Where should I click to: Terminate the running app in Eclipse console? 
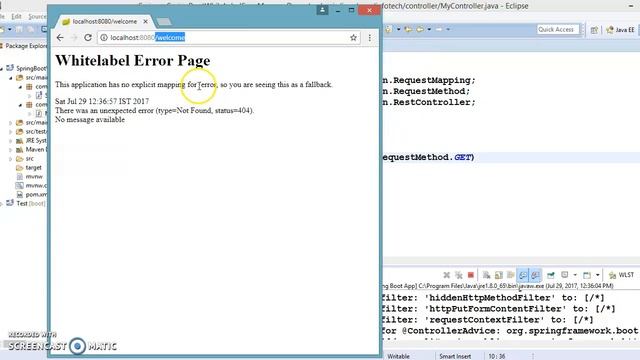[x=471, y=275]
